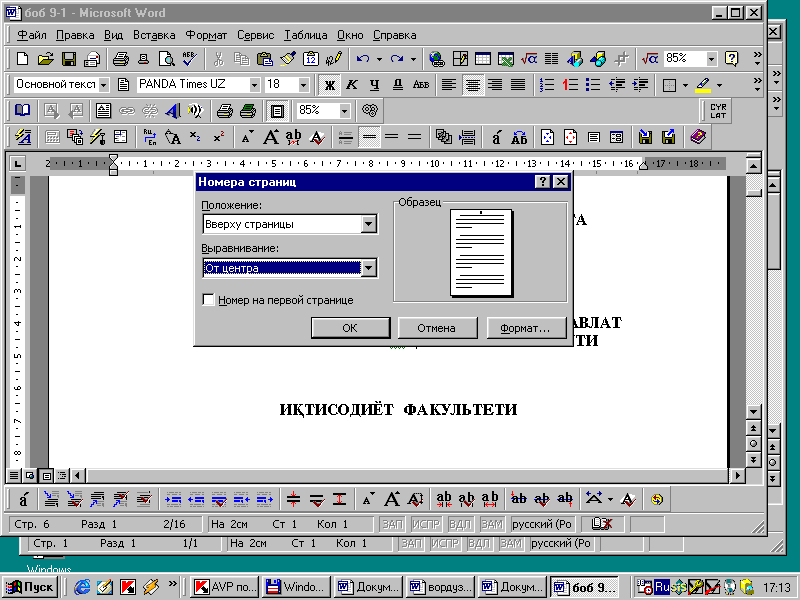Apply superscript x² formatting
Screen dimensions: 800x600
(218, 137)
